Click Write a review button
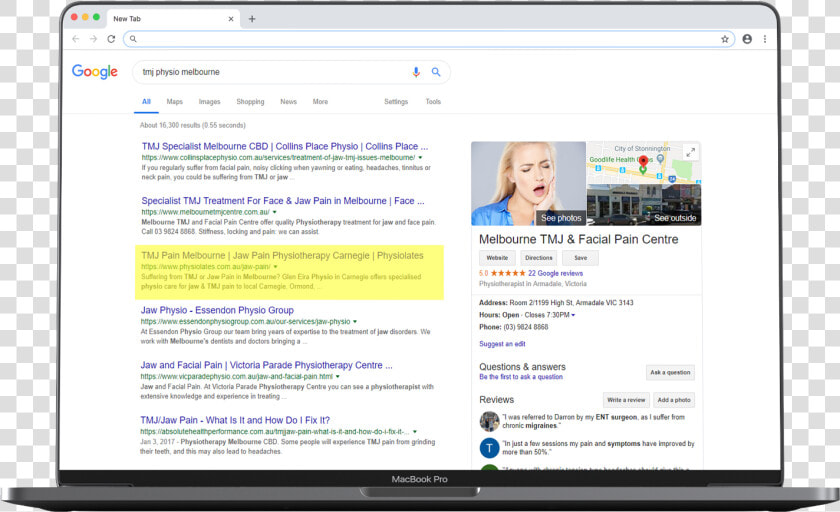This screenshot has height=512, width=840. pos(626,400)
